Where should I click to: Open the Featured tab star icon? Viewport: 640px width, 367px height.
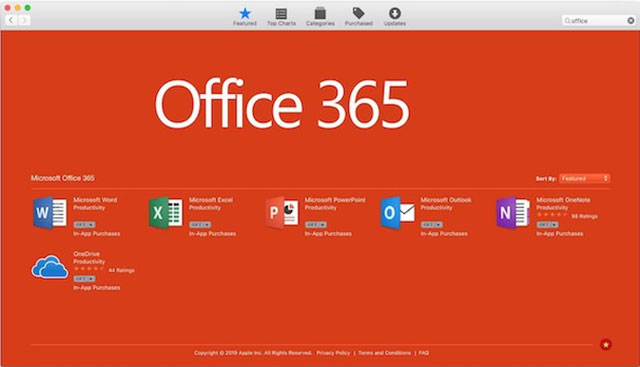pos(245,13)
